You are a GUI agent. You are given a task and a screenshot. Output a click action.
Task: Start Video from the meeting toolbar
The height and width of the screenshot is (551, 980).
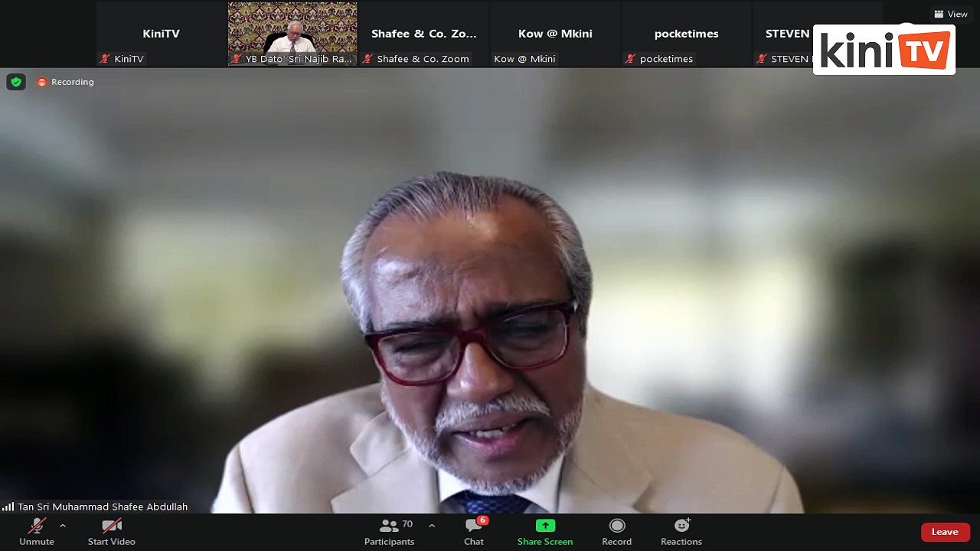(x=112, y=532)
